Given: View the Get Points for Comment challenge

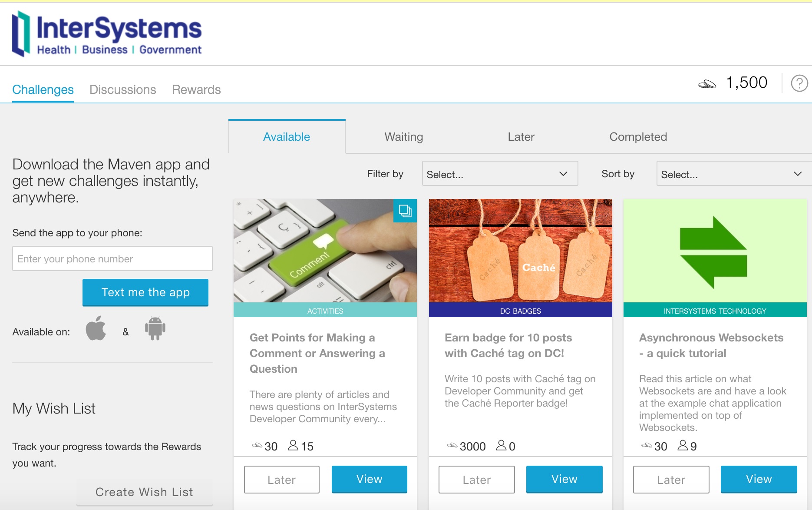Looking at the screenshot, I should coord(370,479).
